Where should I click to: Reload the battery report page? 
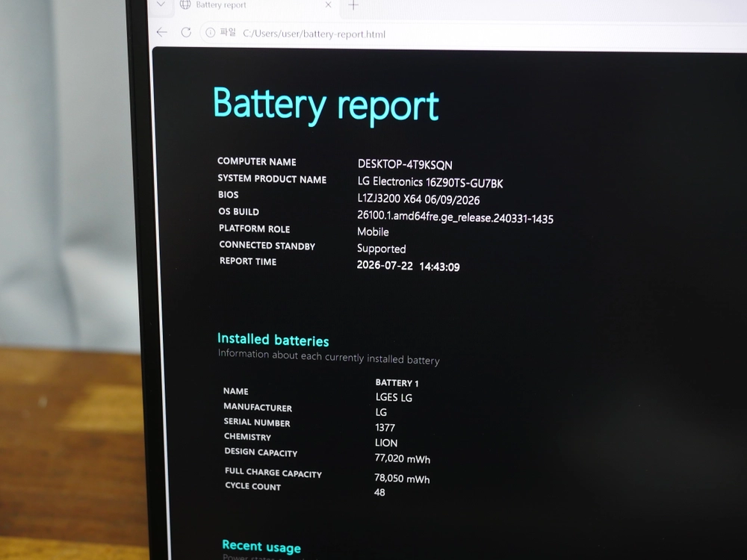(x=186, y=32)
